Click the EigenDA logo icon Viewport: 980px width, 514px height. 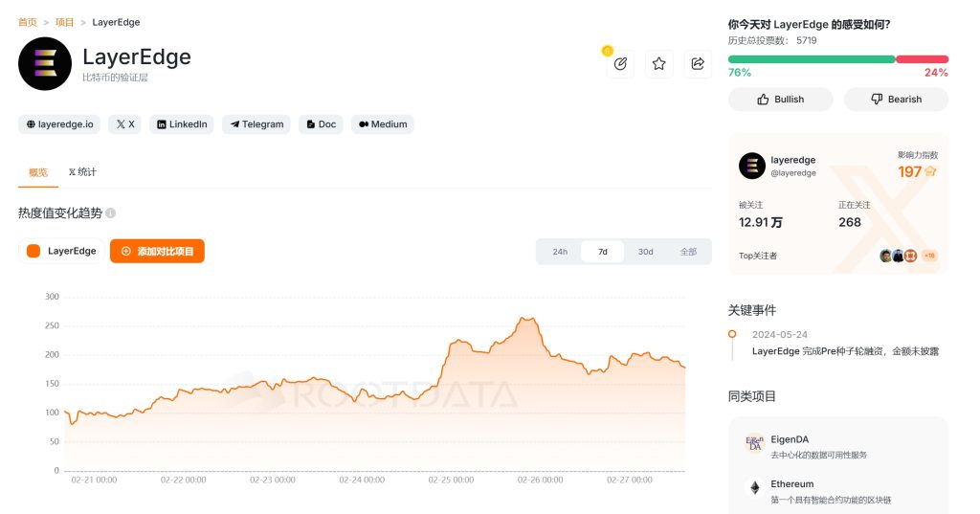[x=755, y=443]
